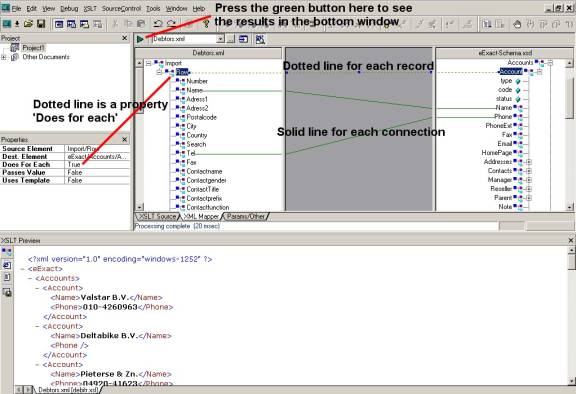Close the Properties panel

click(125, 140)
